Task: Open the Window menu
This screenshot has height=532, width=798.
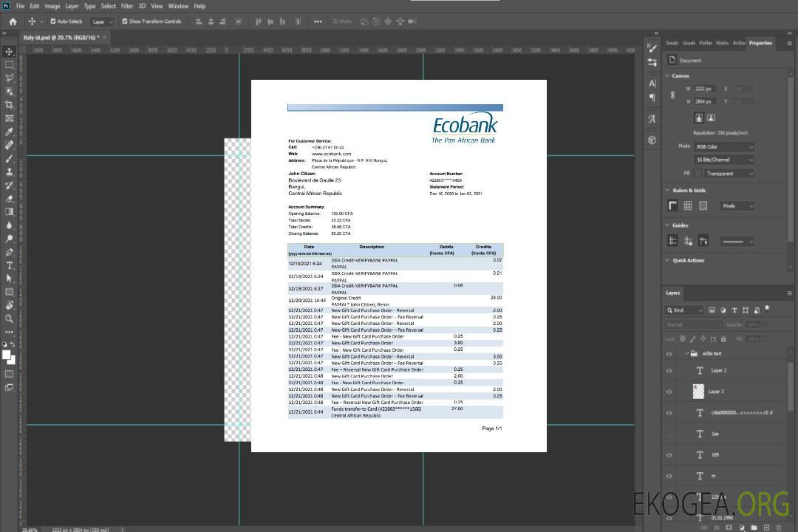Action: [178, 6]
